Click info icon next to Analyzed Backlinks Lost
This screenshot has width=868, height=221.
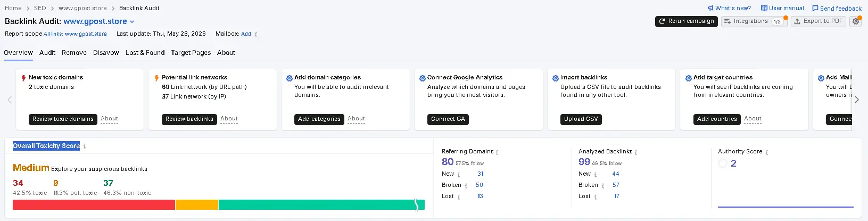pyautogui.click(x=596, y=197)
